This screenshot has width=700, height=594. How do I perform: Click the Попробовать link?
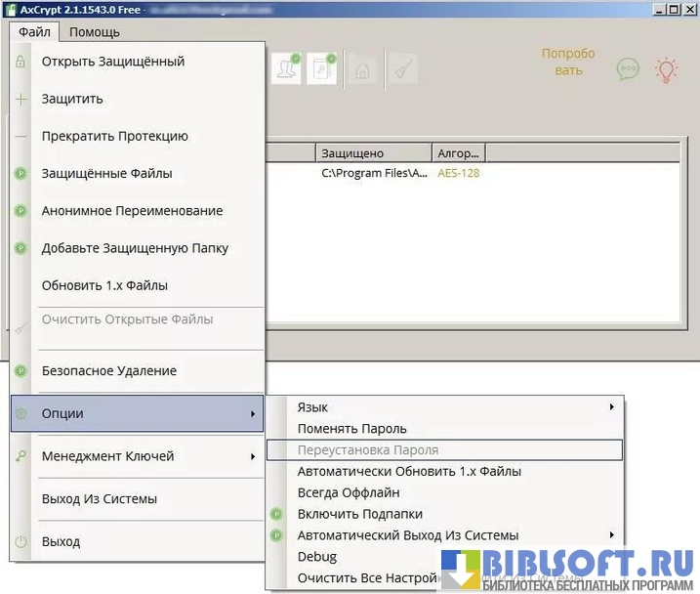[x=568, y=62]
